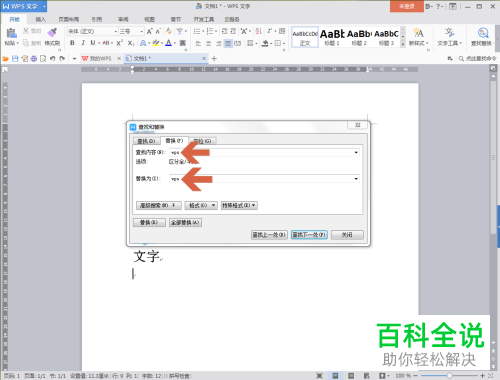Open the font name dropdown
The height and width of the screenshot is (380, 500).
(x=116, y=31)
